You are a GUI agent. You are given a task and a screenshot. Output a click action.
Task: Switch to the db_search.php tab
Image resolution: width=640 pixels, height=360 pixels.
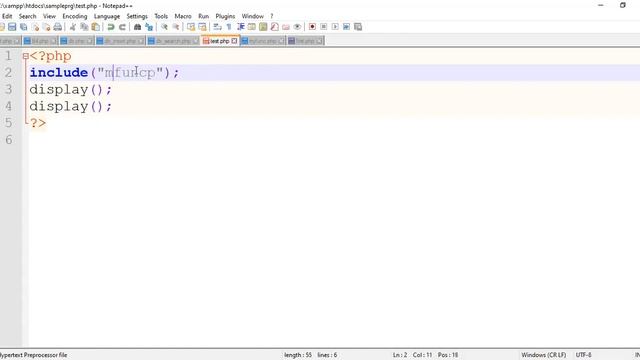coord(173,41)
